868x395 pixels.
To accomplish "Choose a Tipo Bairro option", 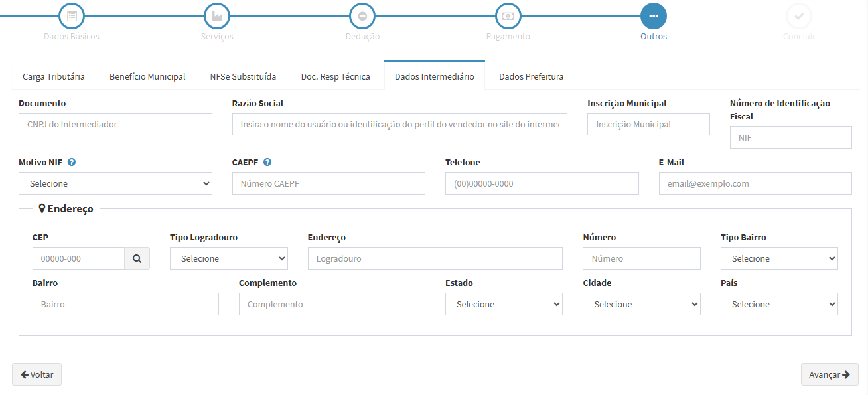I will (779, 258).
